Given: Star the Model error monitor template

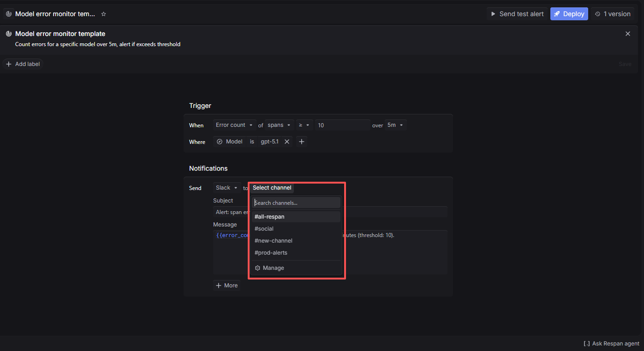Looking at the screenshot, I should (103, 14).
